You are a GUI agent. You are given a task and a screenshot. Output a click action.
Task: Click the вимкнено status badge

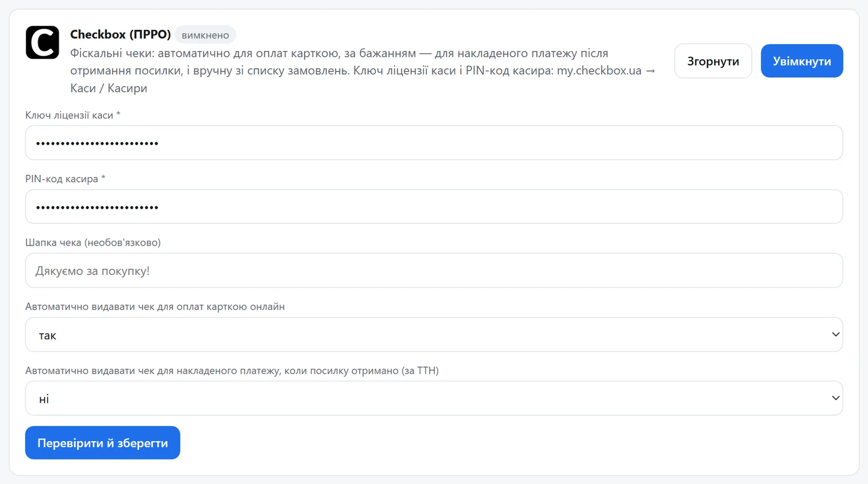click(205, 35)
